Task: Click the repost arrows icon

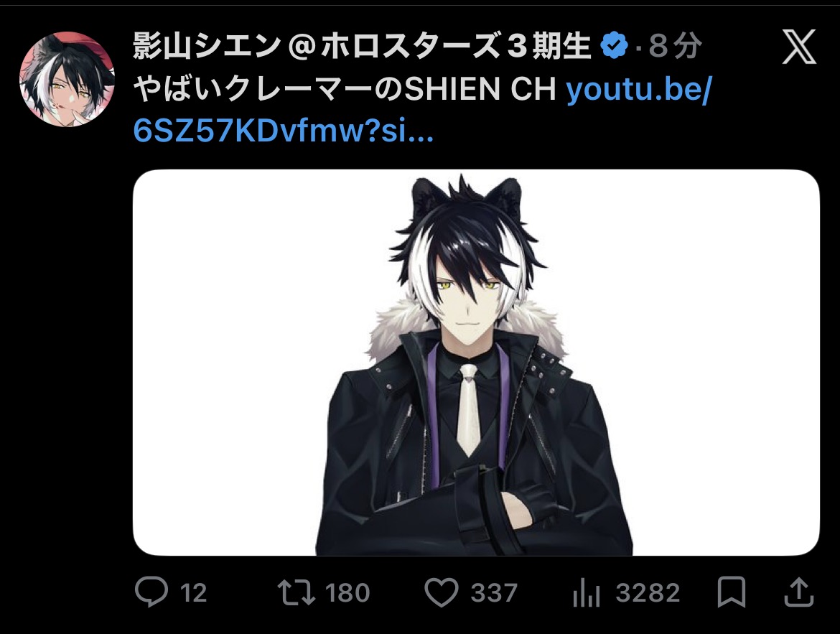Action: (x=297, y=593)
